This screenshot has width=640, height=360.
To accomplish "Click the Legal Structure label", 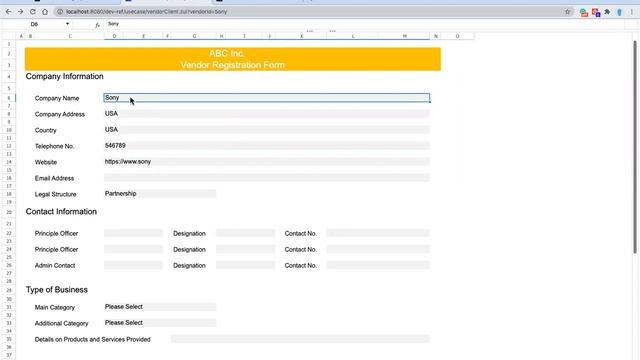I will [x=56, y=194].
